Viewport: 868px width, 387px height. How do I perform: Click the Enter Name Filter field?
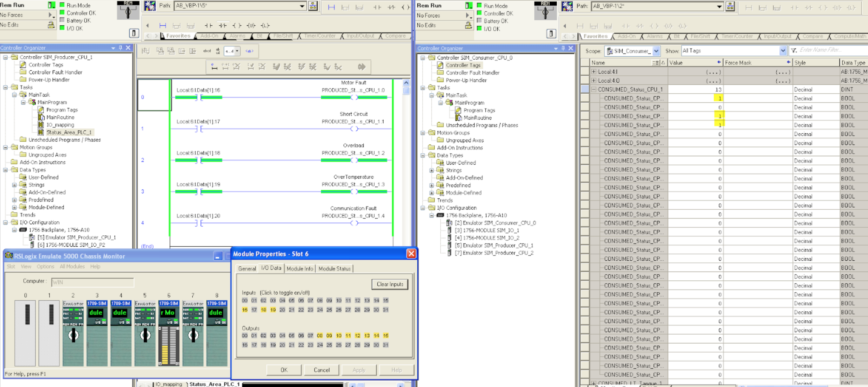(x=833, y=50)
